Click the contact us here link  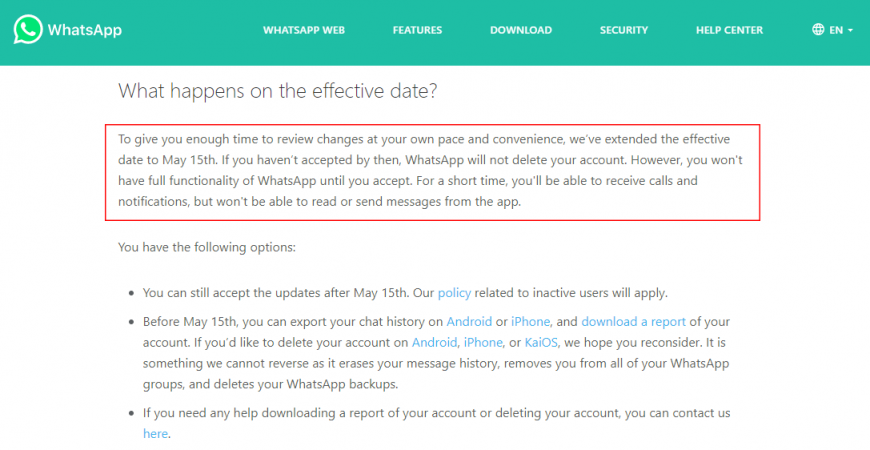(155, 434)
